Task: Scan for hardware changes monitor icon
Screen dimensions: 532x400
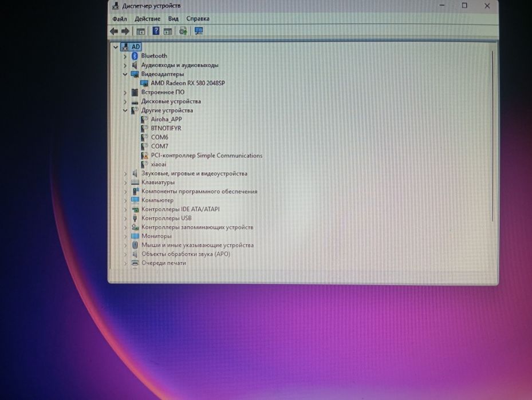Action: coord(199,31)
